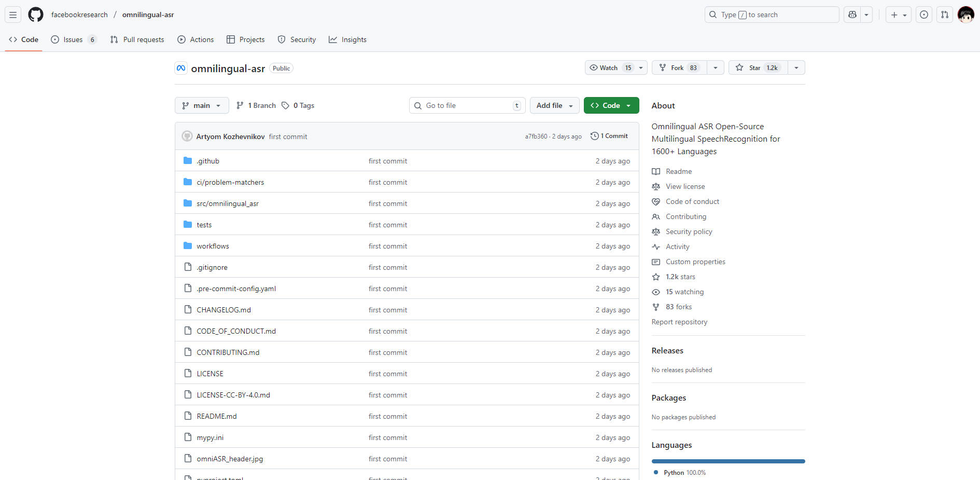The height and width of the screenshot is (480, 980).
Task: Switch to the Issues tab
Action: coord(73,39)
